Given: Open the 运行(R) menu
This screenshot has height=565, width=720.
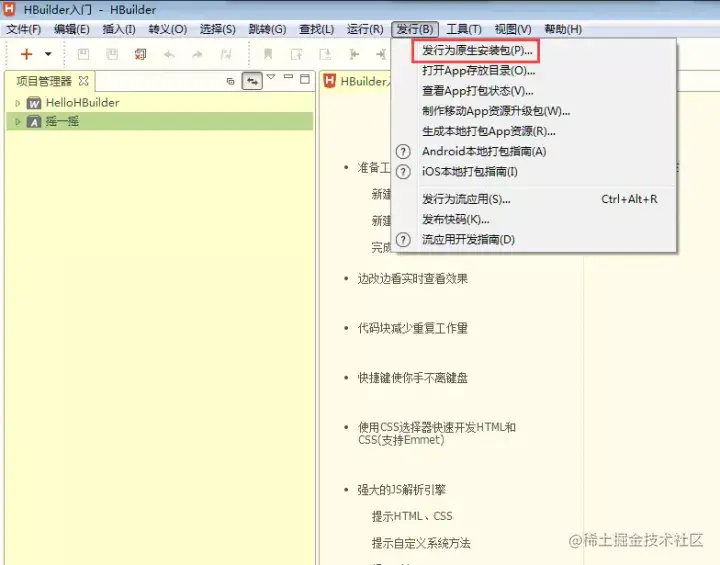Looking at the screenshot, I should (x=365, y=29).
